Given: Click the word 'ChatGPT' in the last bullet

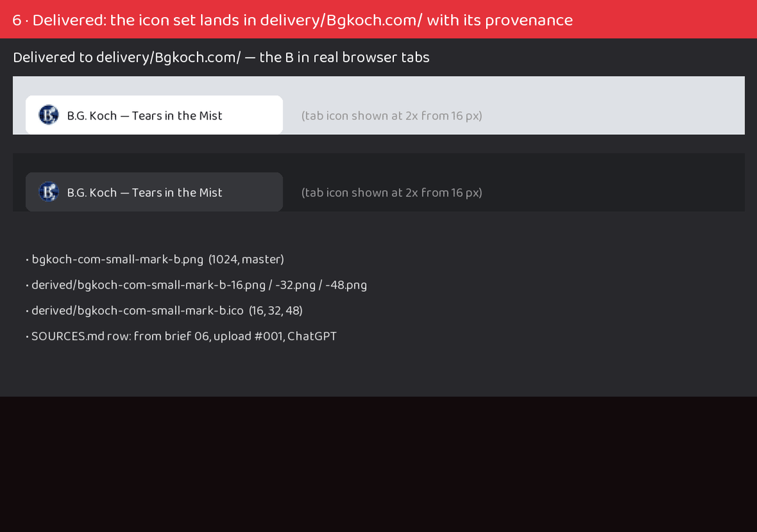Looking at the screenshot, I should tap(312, 336).
